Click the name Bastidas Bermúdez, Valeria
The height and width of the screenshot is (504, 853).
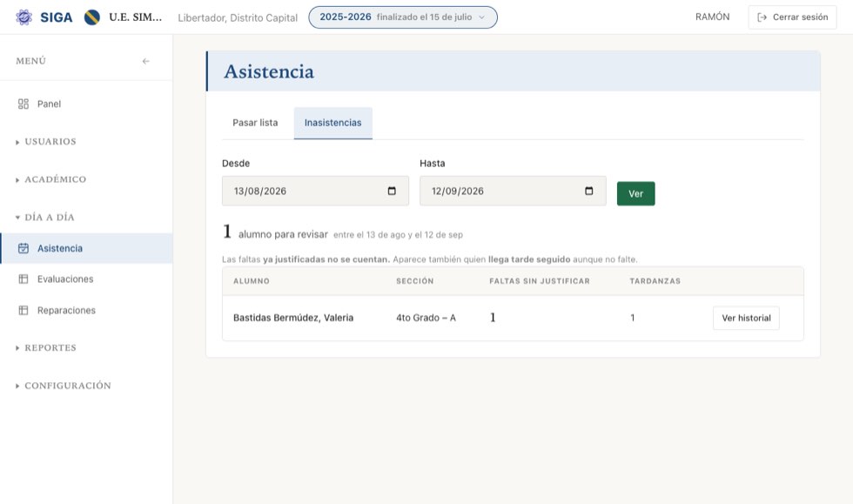point(293,318)
